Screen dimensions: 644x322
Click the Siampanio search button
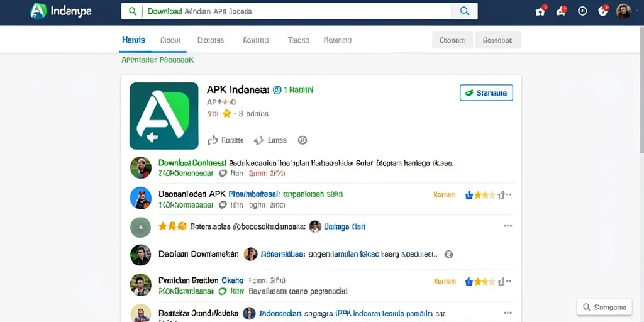tap(604, 307)
